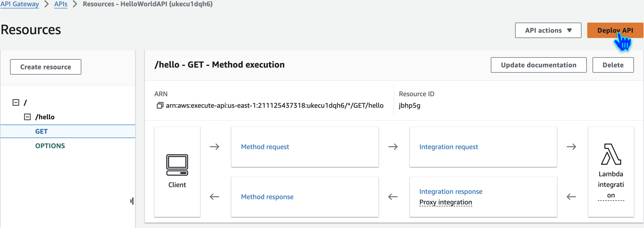The width and height of the screenshot is (644, 228).
Task: Select the GET method in tree
Action: [x=41, y=132]
